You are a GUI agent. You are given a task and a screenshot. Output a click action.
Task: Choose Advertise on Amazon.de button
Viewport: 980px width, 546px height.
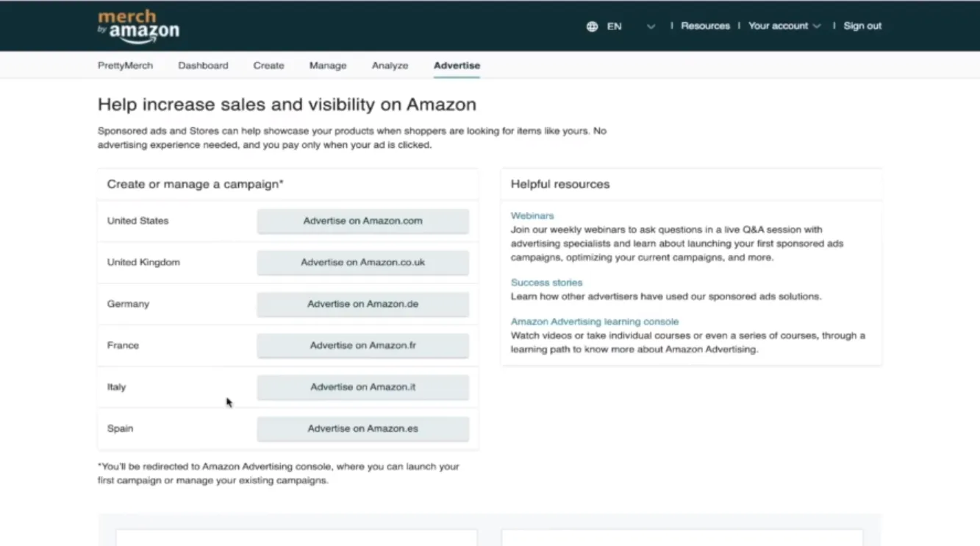point(362,304)
